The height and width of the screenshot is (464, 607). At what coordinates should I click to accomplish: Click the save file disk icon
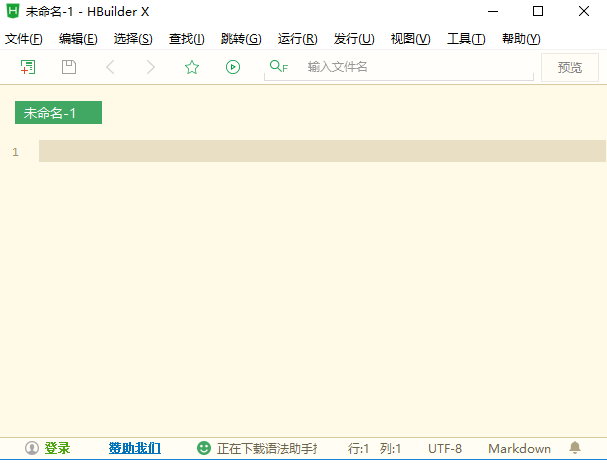click(69, 67)
